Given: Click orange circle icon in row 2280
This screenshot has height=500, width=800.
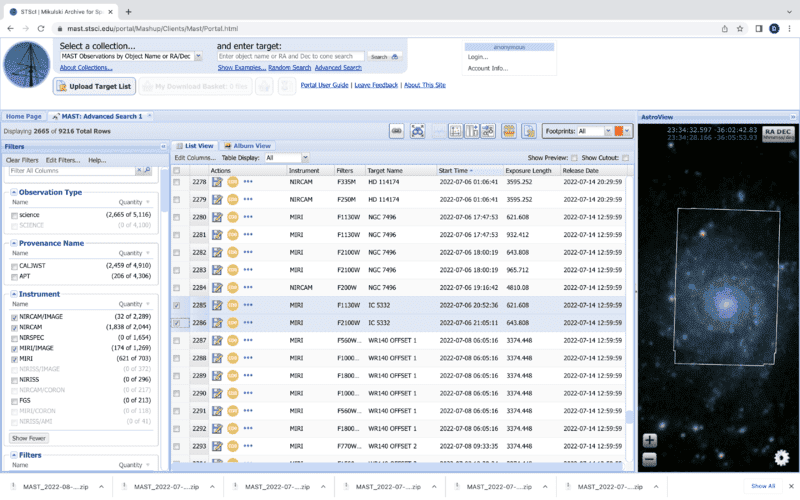Looking at the screenshot, I should pyautogui.click(x=233, y=217).
